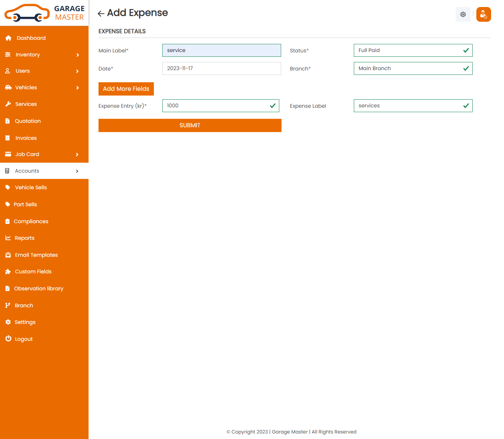This screenshot has height=439, width=504.
Task: Open the Dashboard from the sidebar
Action: click(31, 38)
